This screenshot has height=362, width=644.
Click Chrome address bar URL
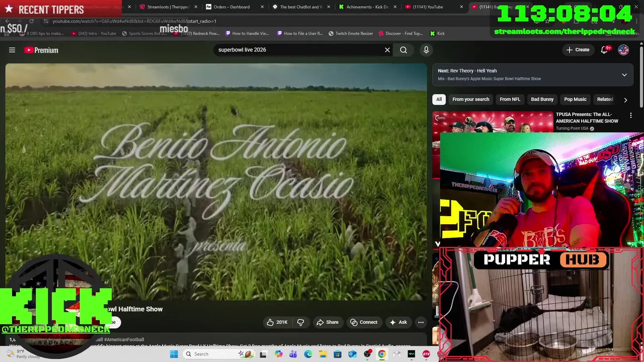(x=134, y=21)
